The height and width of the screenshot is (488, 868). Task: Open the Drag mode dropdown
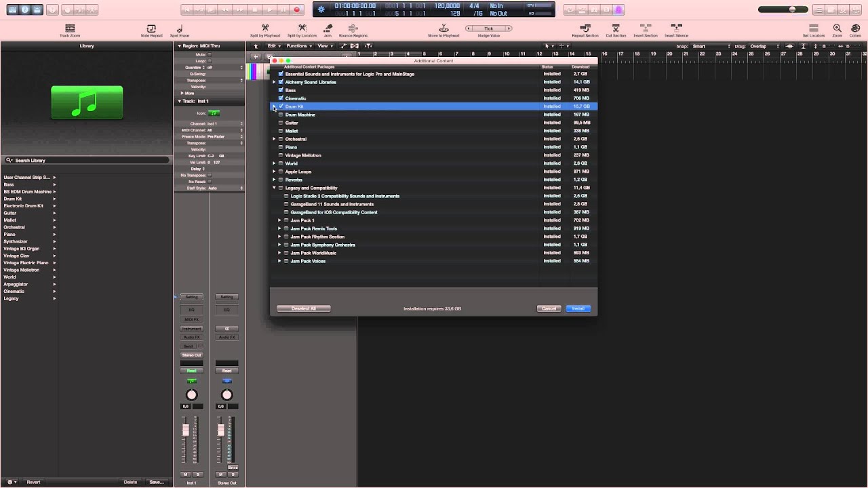pyautogui.click(x=763, y=46)
